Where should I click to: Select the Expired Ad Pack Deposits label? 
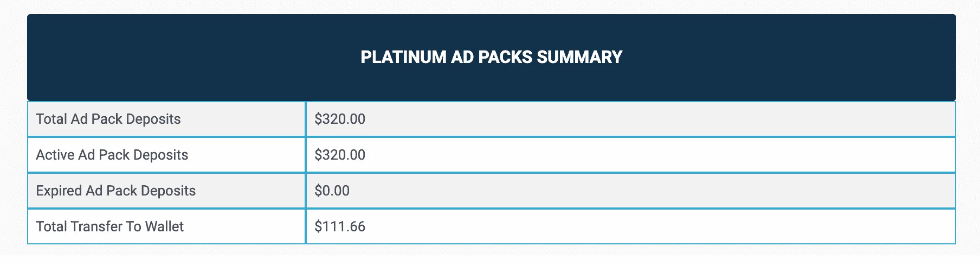pos(116,191)
